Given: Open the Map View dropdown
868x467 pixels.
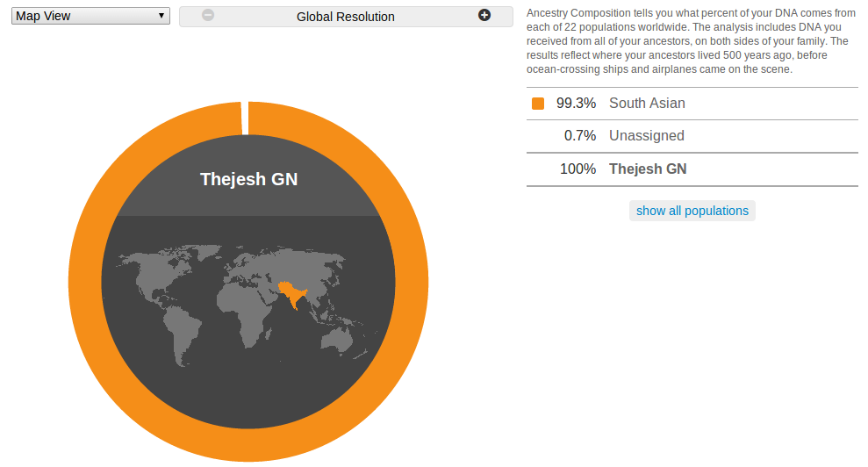Looking at the screenshot, I should pyautogui.click(x=90, y=16).
